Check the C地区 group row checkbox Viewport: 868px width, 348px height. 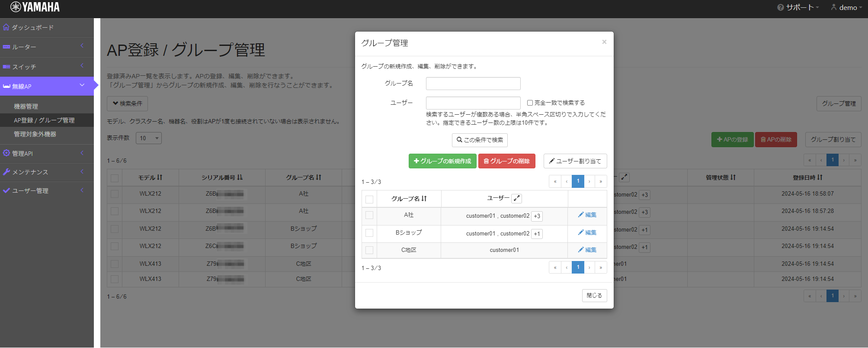point(369,250)
